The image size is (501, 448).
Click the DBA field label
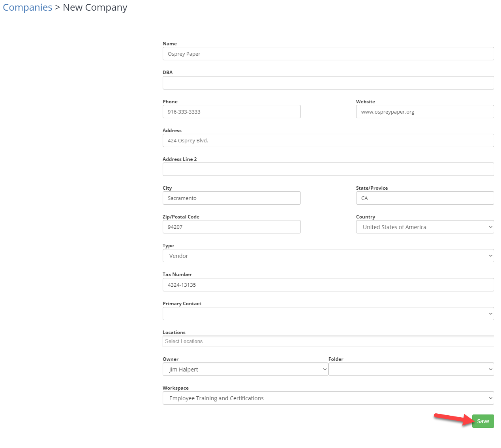(168, 73)
